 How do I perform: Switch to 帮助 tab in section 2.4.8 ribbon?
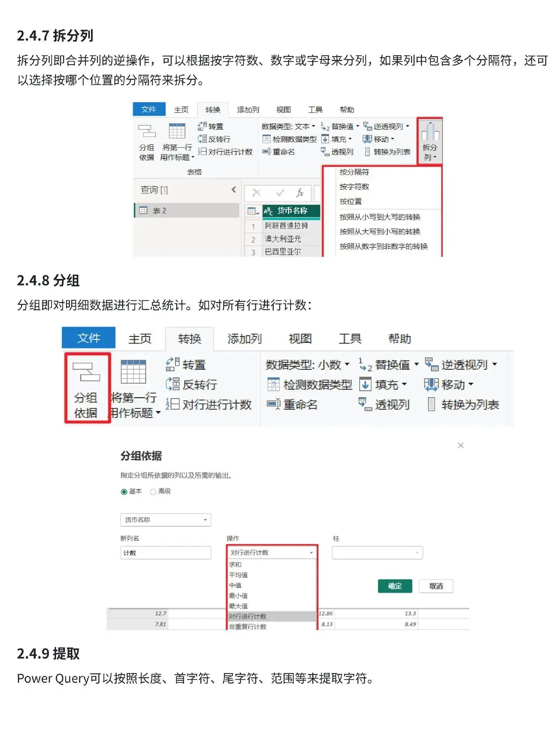coord(400,338)
